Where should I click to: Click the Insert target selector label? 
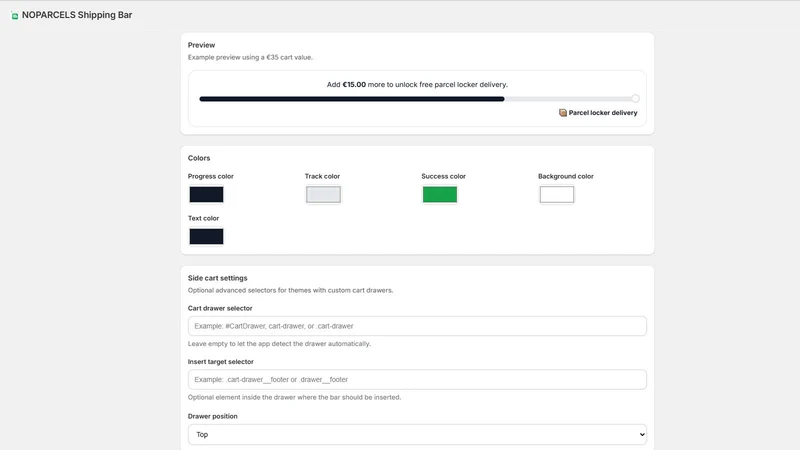pyautogui.click(x=220, y=362)
